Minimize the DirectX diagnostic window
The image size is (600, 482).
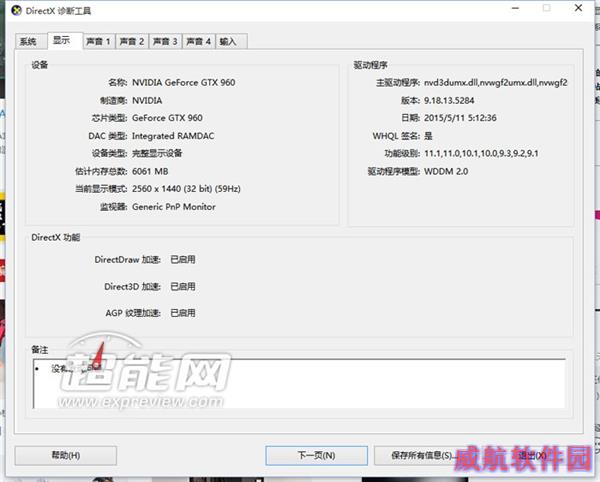click(515, 8)
